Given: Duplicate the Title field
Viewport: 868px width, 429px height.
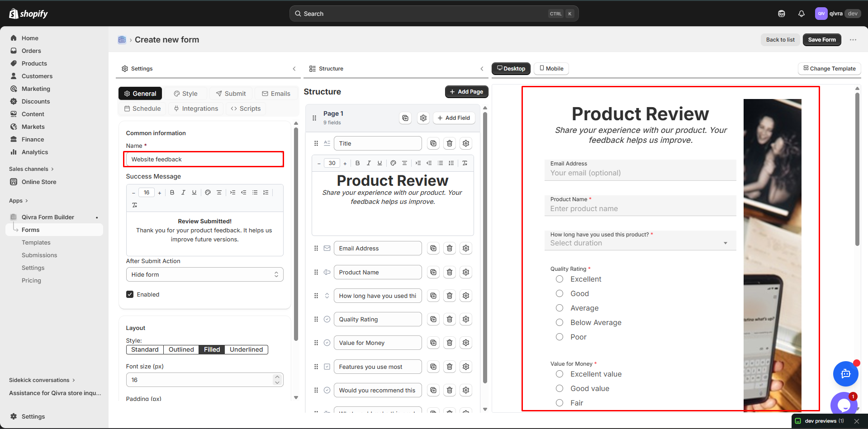Looking at the screenshot, I should click(x=433, y=143).
